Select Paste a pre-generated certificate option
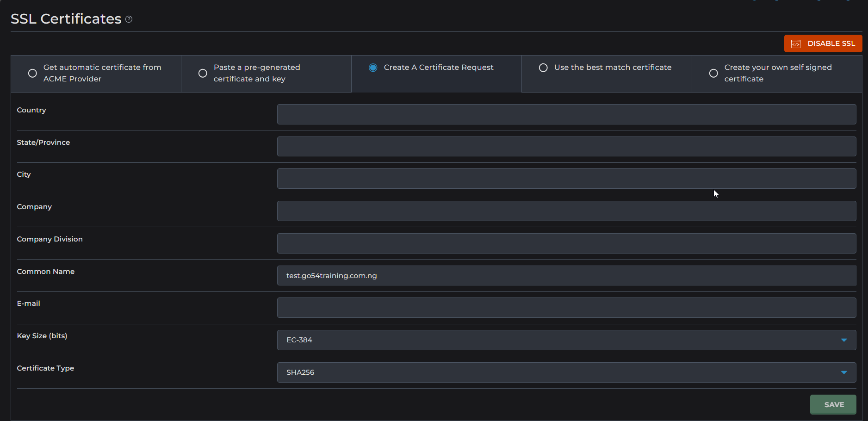 pyautogui.click(x=203, y=73)
